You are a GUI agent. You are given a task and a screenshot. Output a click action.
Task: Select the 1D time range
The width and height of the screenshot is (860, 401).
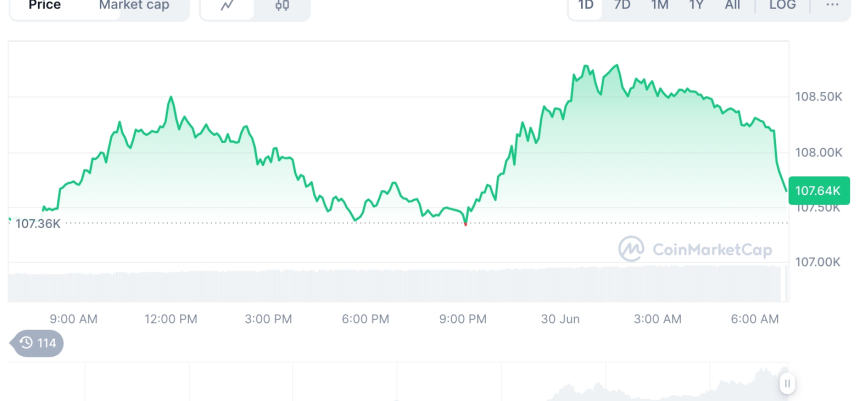[586, 6]
